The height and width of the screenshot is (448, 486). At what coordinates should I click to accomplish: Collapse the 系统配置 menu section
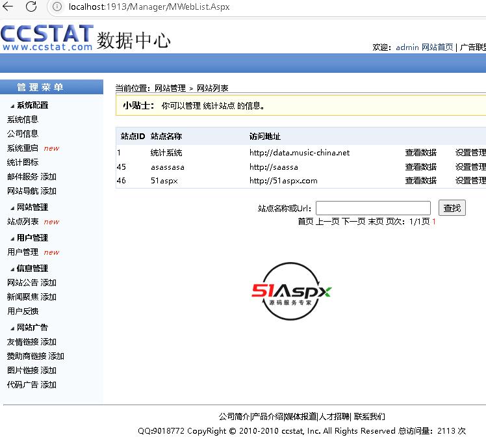coord(29,105)
